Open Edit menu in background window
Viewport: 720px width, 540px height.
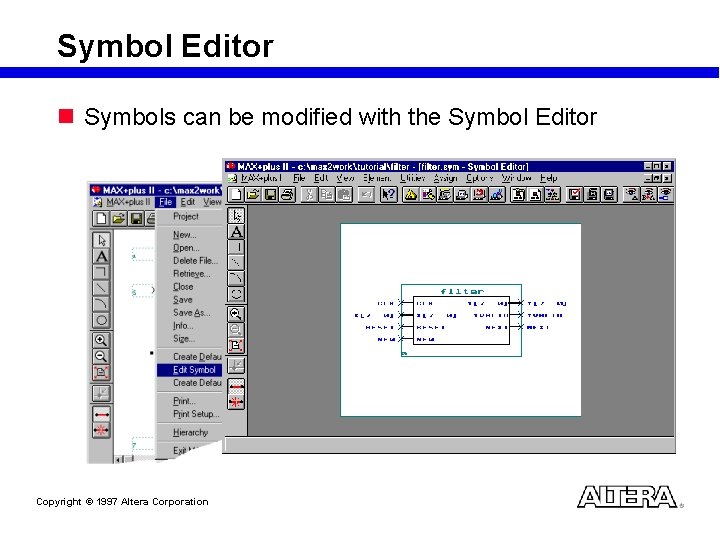(x=187, y=202)
